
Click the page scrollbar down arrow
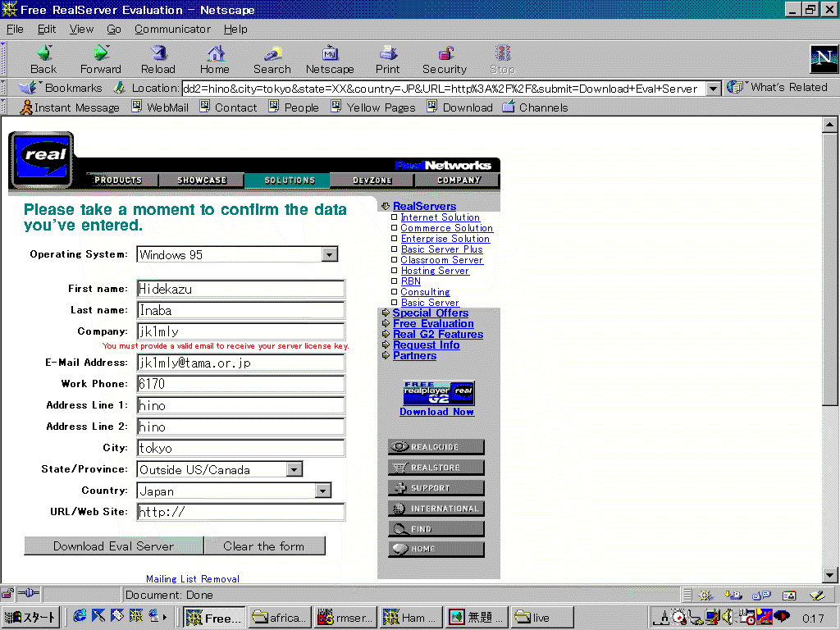point(829,575)
